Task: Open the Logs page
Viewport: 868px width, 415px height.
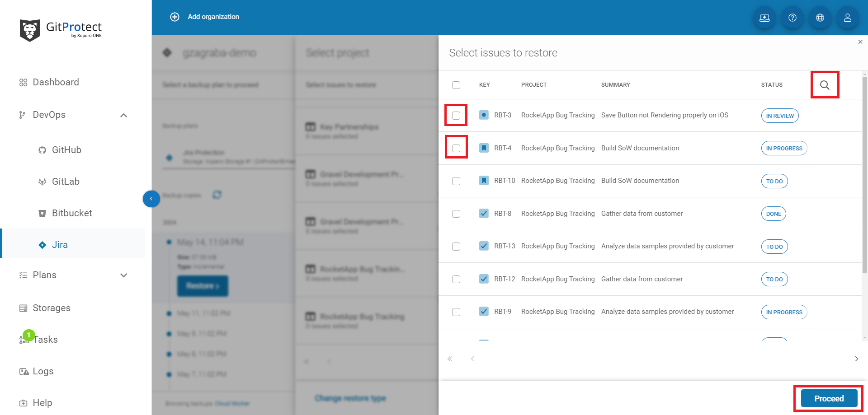Action: (x=43, y=371)
